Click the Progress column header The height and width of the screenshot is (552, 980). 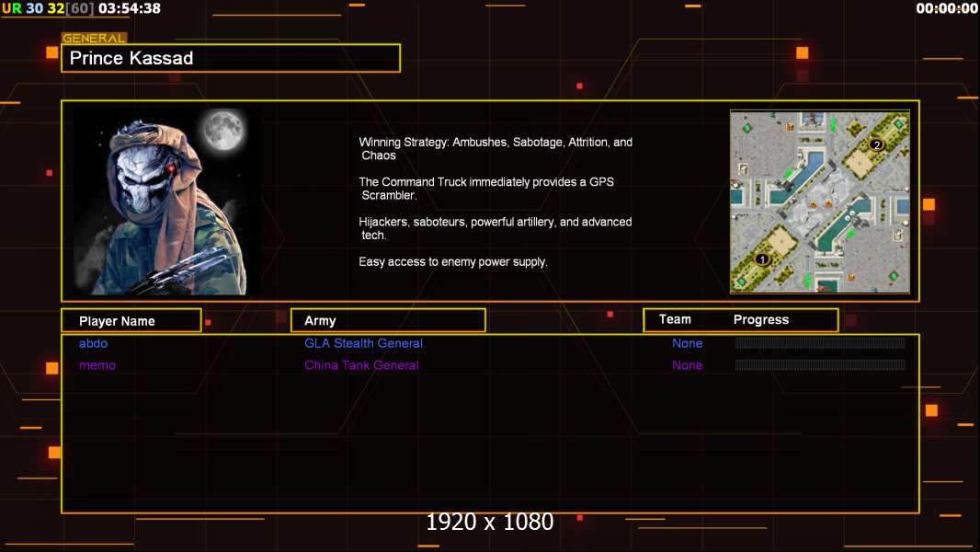(x=761, y=319)
